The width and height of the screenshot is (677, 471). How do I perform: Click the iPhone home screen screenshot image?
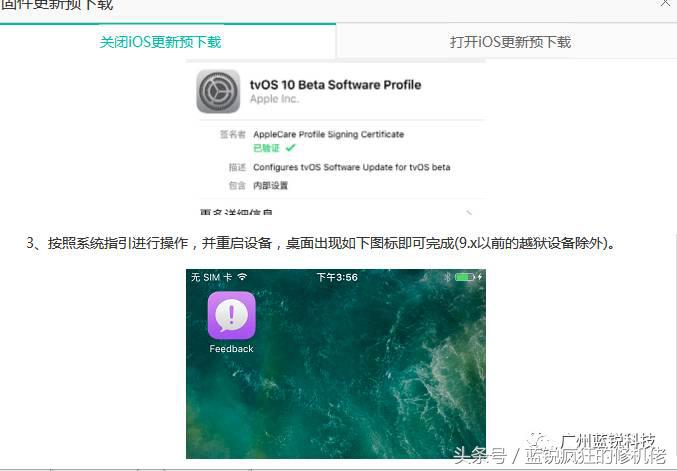pos(336,364)
